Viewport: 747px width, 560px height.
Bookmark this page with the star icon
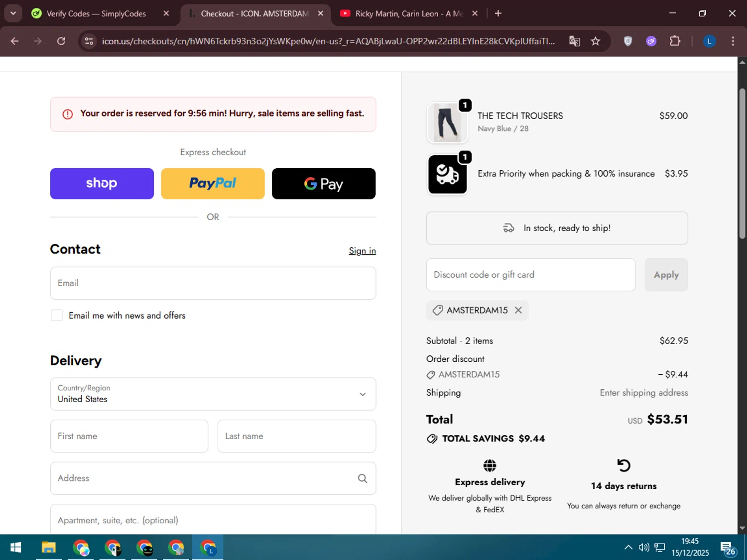596,41
